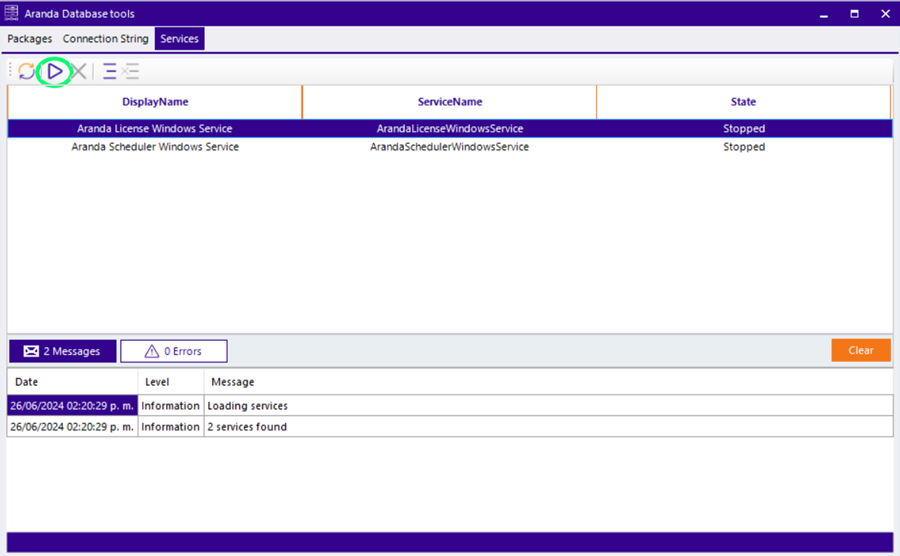Click date cell of 2 services found row

(x=72, y=427)
